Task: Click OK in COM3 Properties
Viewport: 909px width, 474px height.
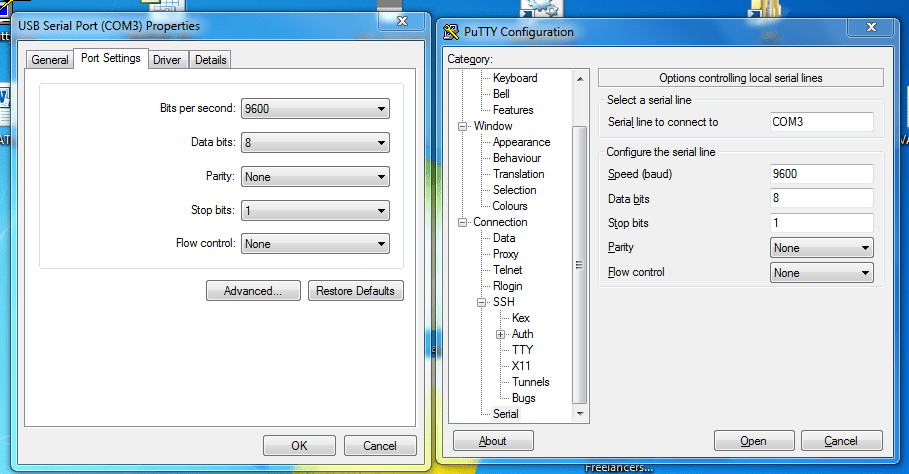Action: (x=299, y=446)
